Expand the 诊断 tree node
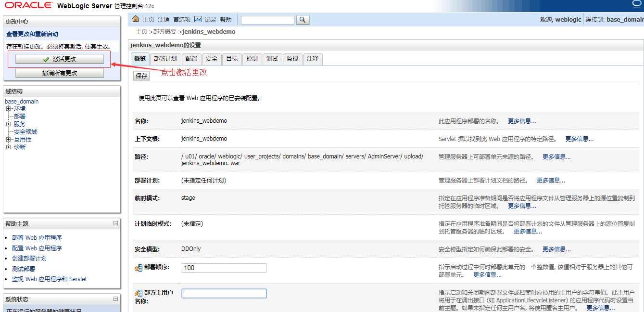This screenshot has height=312, width=644. click(8, 147)
